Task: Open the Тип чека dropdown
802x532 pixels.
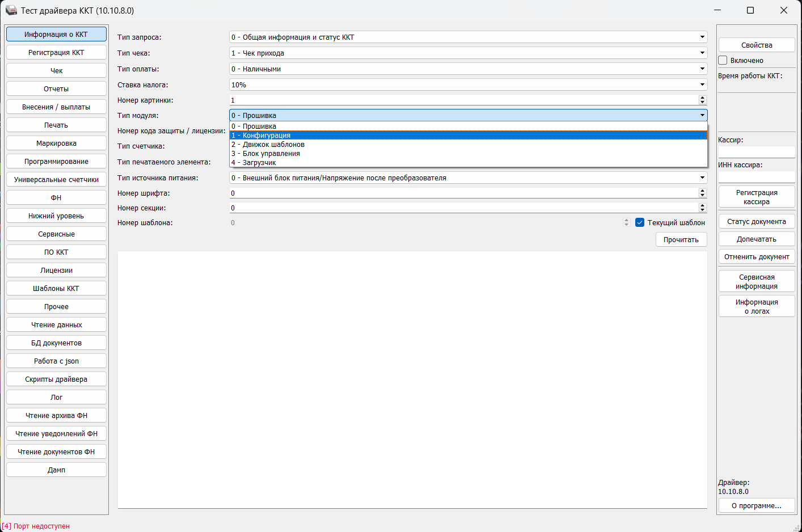Action: (468, 53)
